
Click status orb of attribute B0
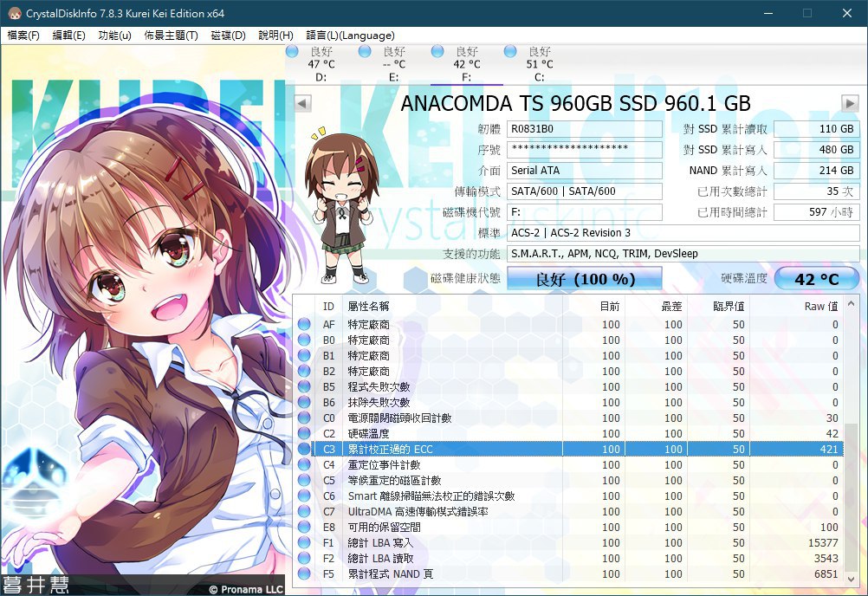(x=304, y=340)
